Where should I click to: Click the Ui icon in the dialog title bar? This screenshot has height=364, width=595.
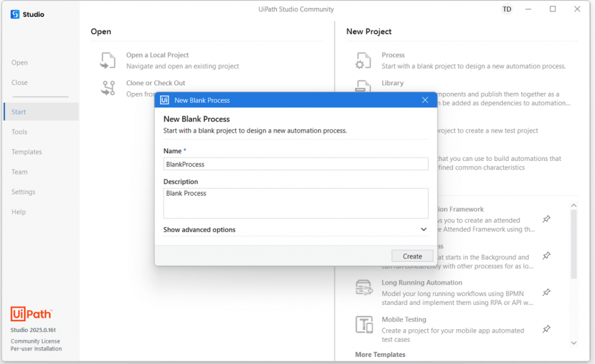point(164,100)
